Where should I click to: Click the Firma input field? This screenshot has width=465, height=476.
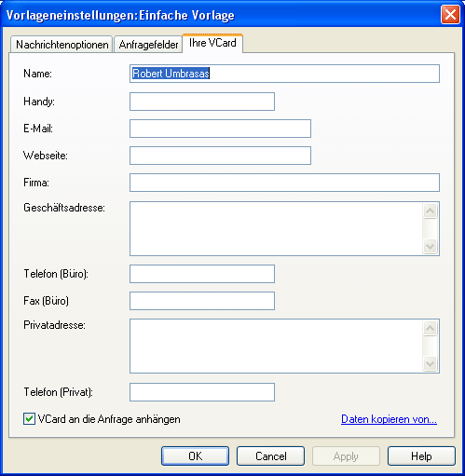click(x=284, y=183)
